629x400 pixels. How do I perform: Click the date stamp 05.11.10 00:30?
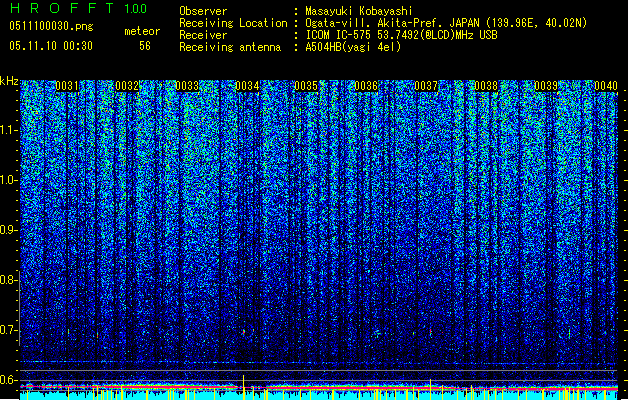51,46
